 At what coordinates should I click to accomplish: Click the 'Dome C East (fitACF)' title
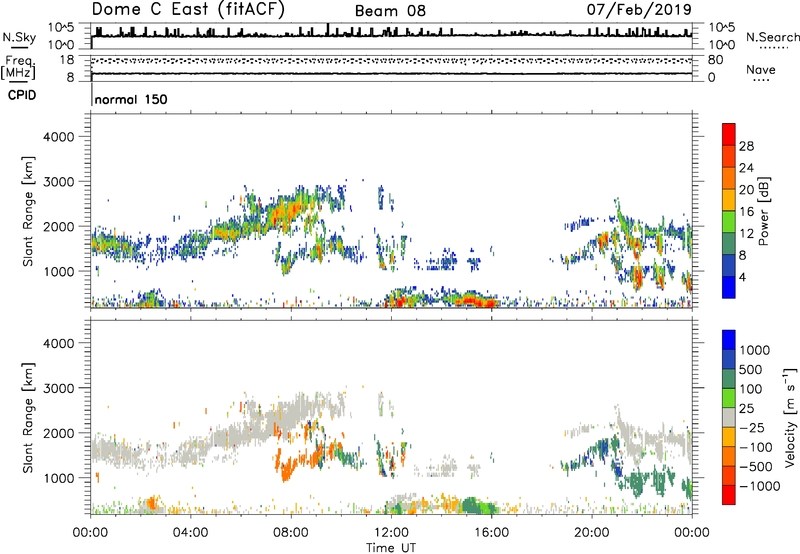188,10
